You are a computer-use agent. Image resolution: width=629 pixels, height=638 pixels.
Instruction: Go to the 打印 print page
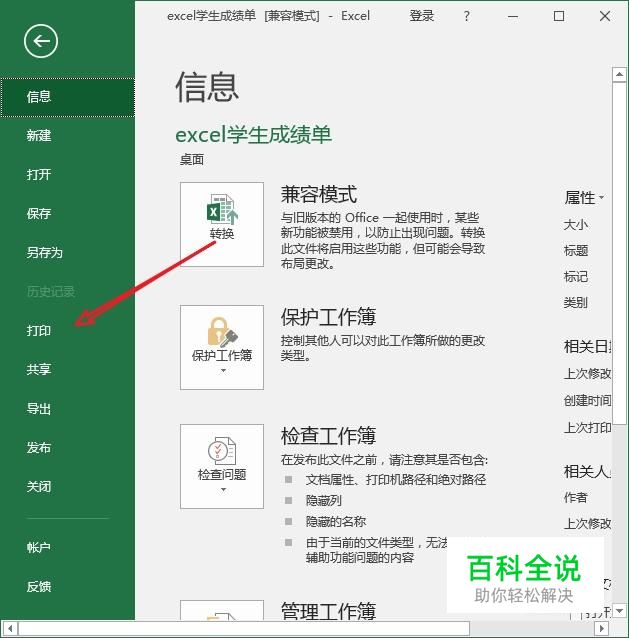pos(68,330)
